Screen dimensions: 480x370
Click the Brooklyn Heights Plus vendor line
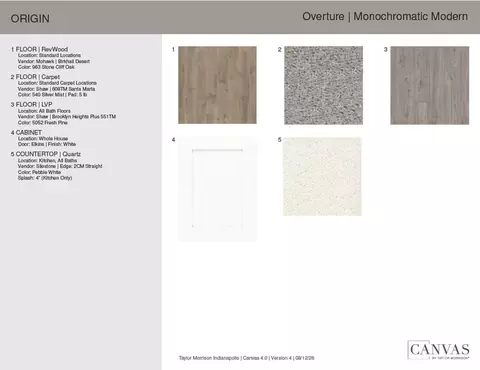[67, 117]
